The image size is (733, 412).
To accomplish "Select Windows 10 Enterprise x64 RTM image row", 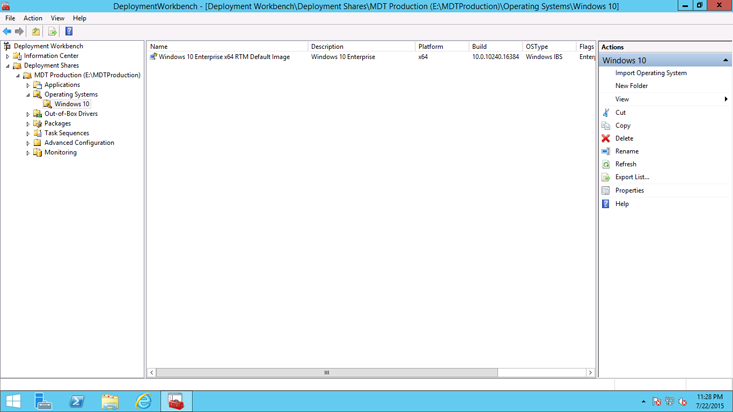I will pos(224,57).
